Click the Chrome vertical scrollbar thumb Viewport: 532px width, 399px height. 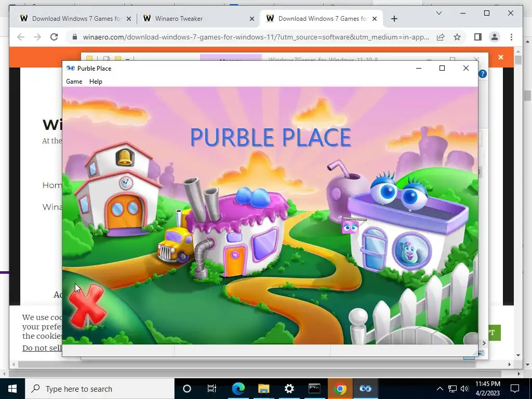(518, 60)
